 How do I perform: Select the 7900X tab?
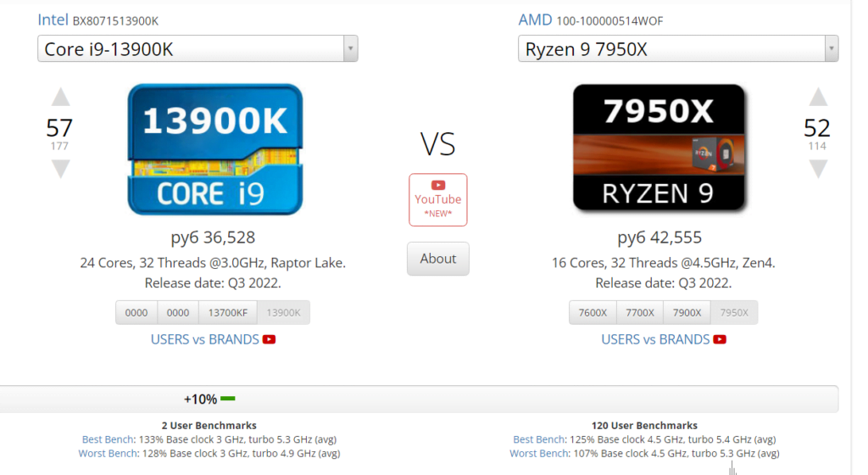point(687,313)
